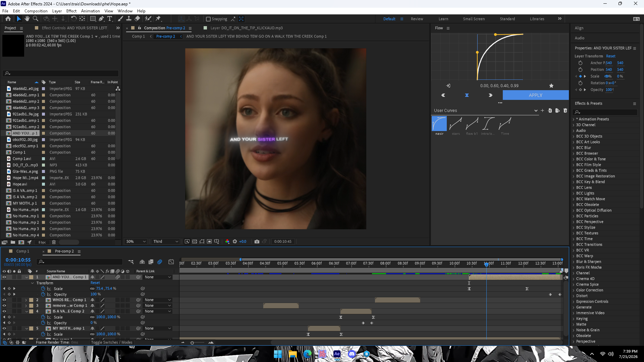644x362 pixels.
Task: Hide layer 3 remove Comp 1
Action: tap(4, 306)
